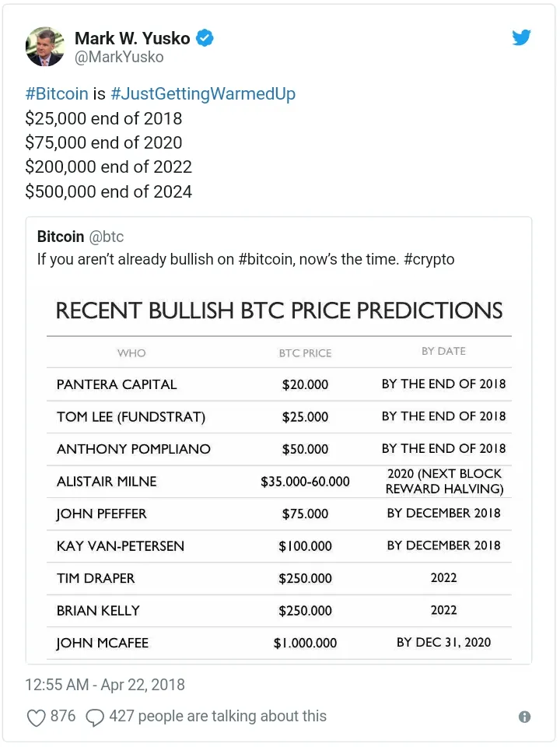Like the tweet with the heart icon
This screenshot has height=747, width=560.
(x=36, y=717)
